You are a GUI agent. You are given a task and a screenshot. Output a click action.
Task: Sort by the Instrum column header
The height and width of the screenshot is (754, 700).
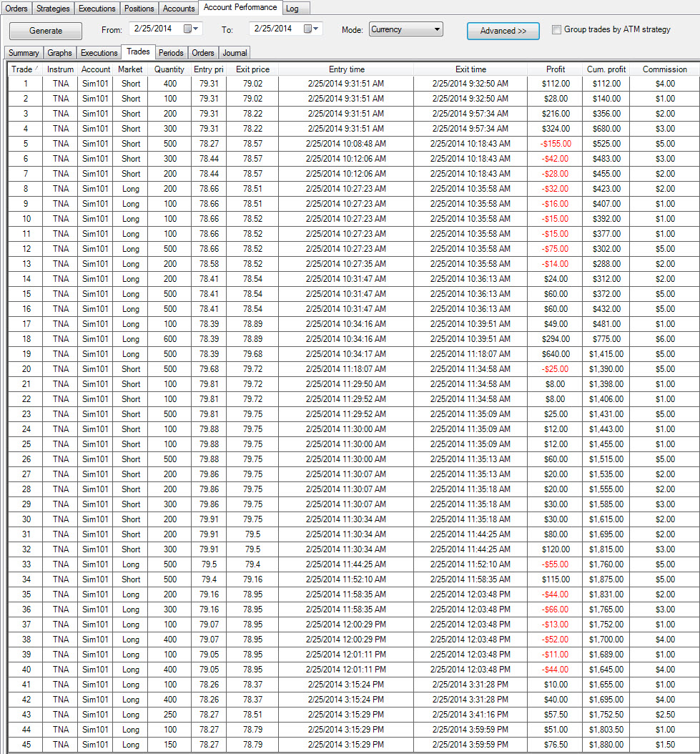coord(60,69)
